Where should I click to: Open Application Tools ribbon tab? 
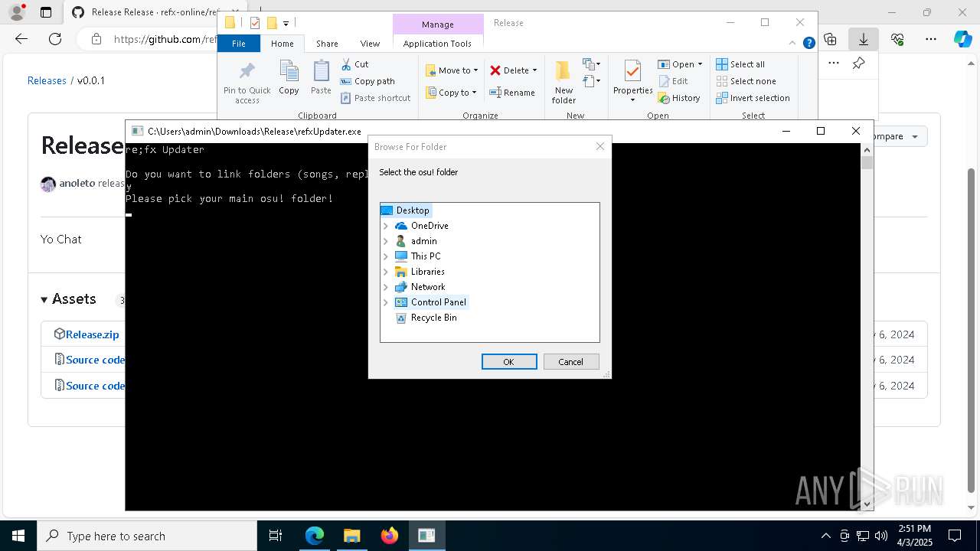click(x=437, y=44)
